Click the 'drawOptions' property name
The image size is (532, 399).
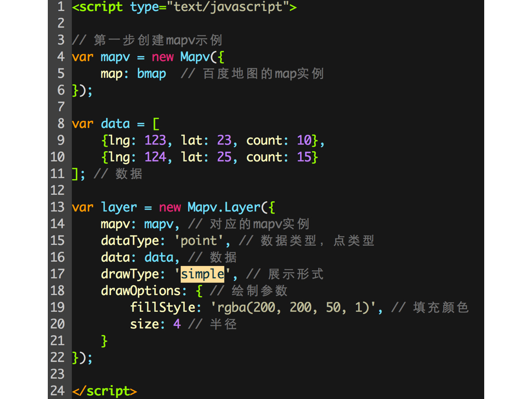[x=141, y=291]
